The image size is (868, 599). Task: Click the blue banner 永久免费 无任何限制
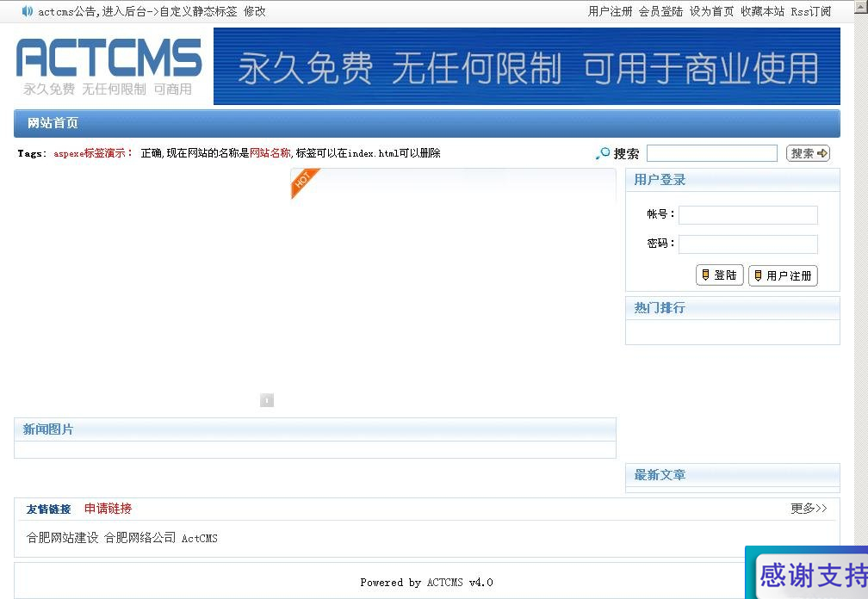[527, 66]
